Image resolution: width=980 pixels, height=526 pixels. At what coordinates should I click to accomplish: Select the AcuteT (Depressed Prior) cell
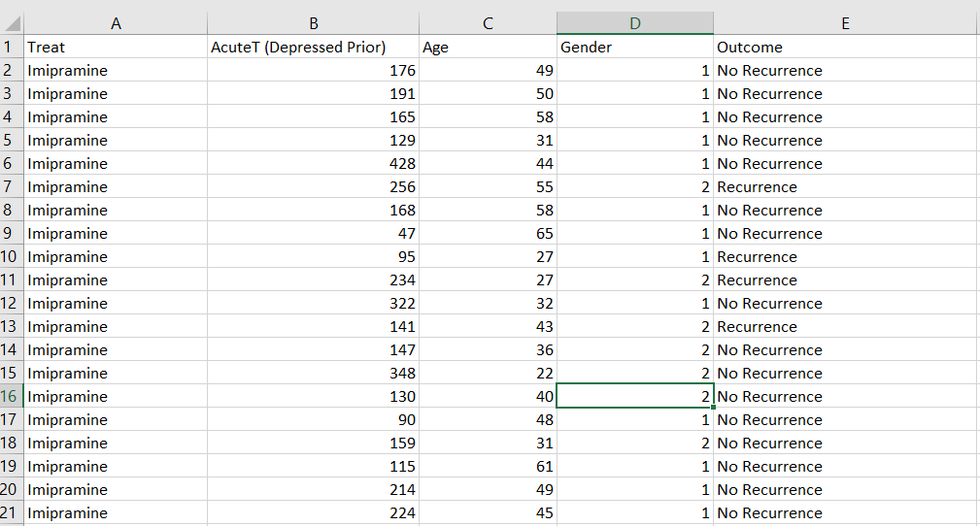tap(313, 48)
